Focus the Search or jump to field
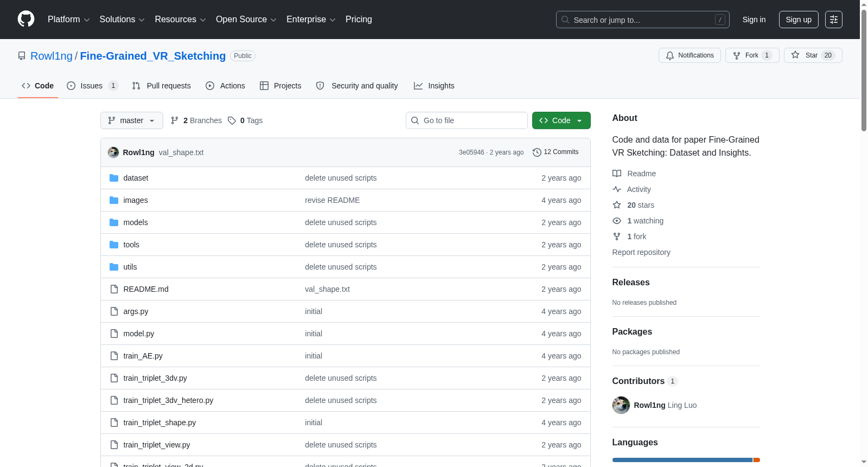868x467 pixels. point(643,20)
